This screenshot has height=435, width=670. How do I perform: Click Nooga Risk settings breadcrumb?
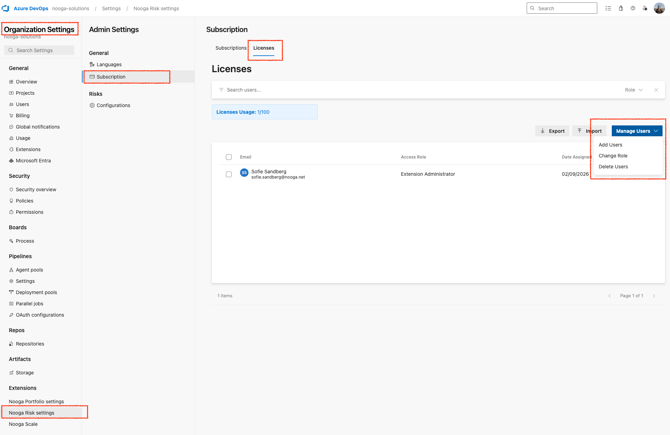pos(156,8)
